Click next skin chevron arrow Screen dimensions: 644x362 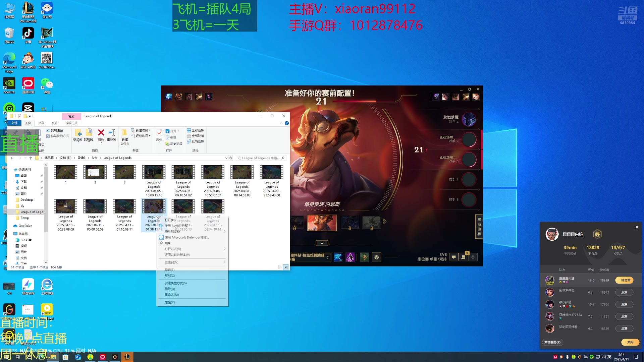tap(384, 222)
